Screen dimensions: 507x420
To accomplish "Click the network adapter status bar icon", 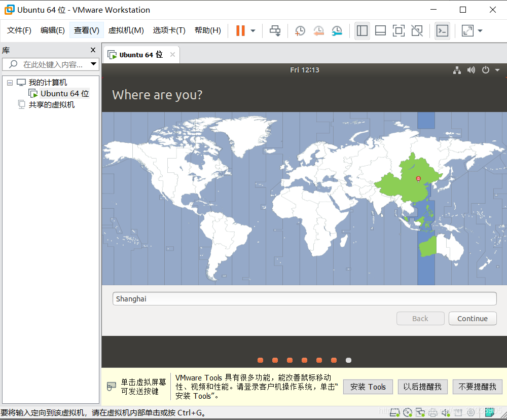I will click(x=420, y=412).
